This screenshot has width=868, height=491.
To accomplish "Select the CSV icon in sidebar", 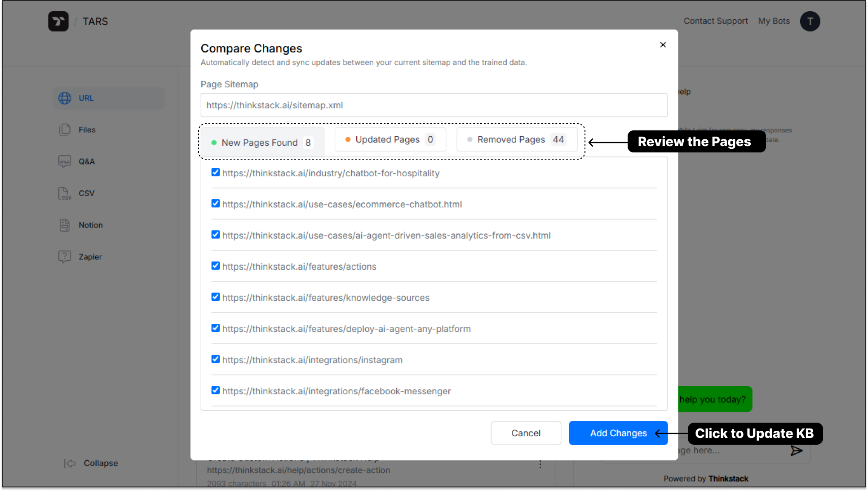I will pos(65,193).
